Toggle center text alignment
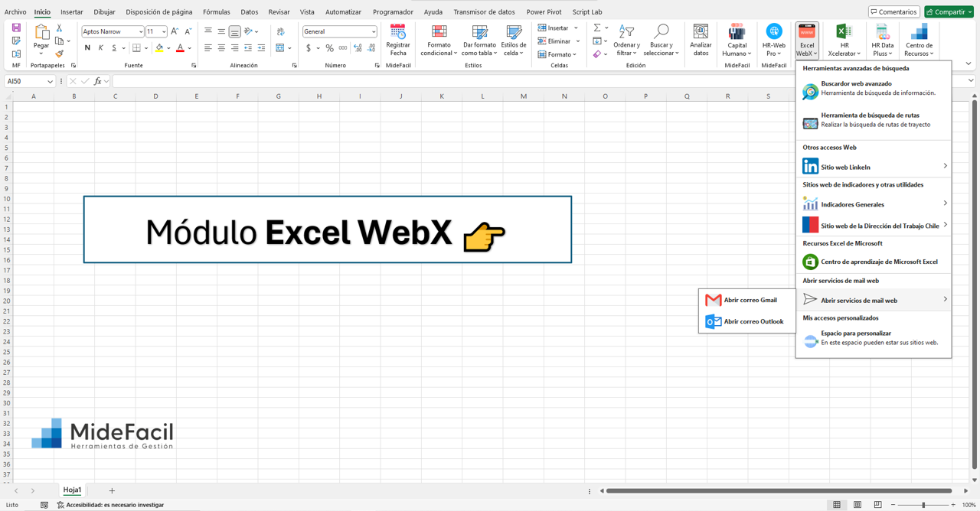The height and width of the screenshot is (511, 980). [221, 47]
